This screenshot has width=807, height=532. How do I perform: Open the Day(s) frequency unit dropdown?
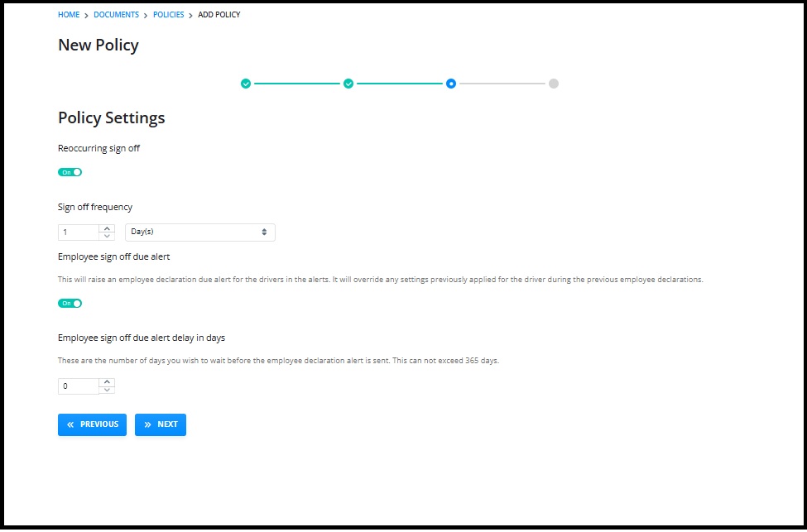(200, 232)
